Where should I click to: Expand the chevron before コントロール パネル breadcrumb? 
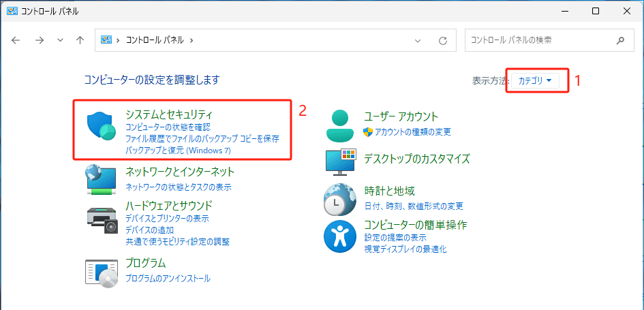coord(119,40)
